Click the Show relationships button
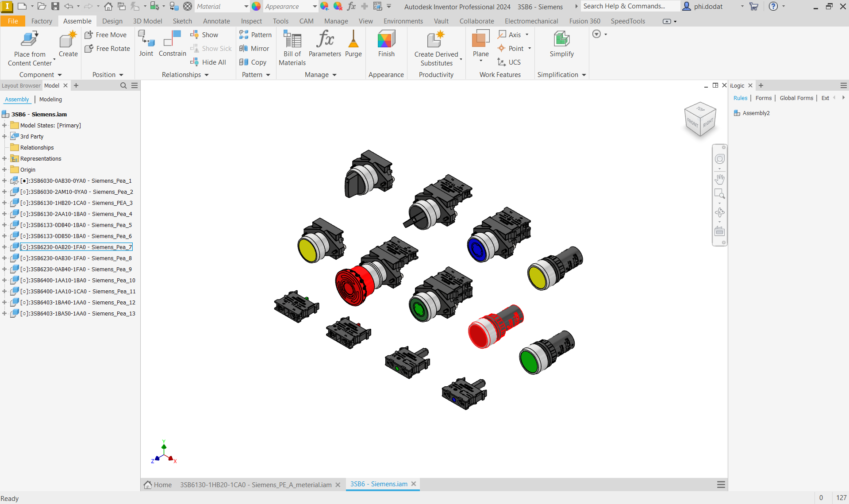The height and width of the screenshot is (504, 849). [204, 35]
